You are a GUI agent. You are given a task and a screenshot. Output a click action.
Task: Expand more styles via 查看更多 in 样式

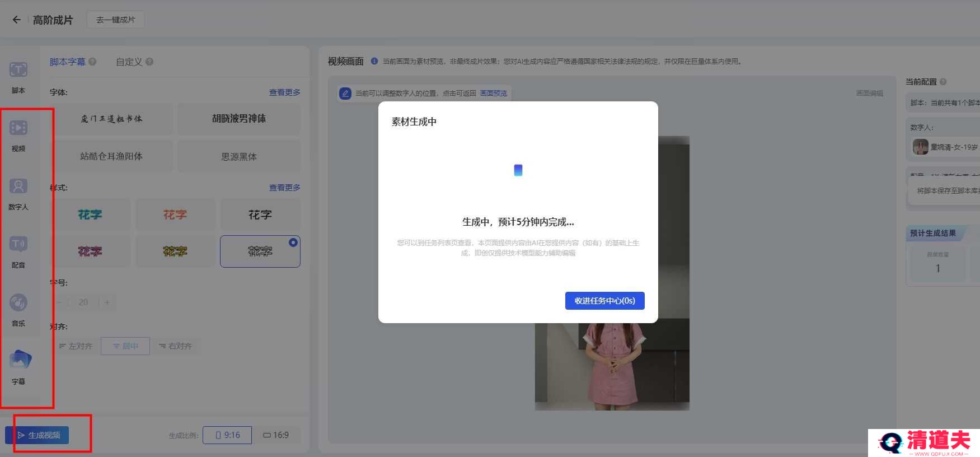tap(284, 188)
